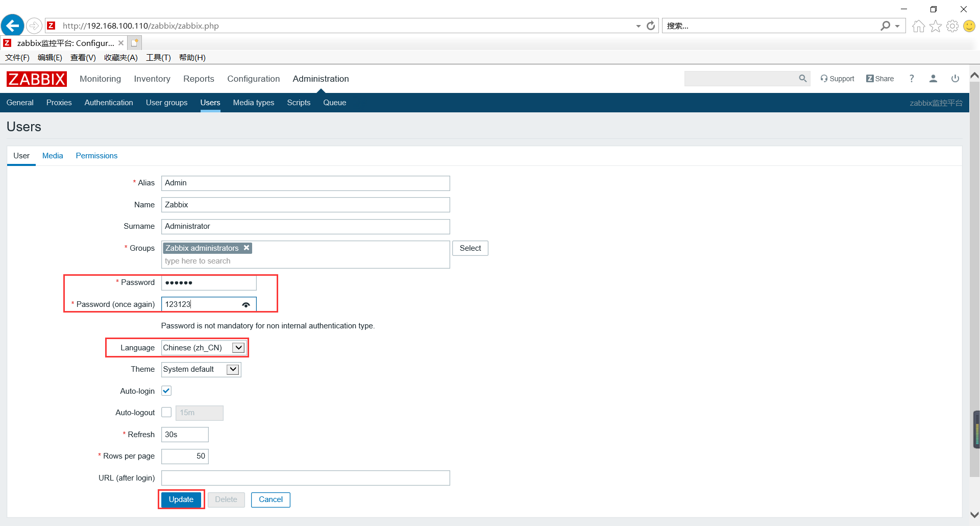Open the browser home icon
Image resolution: width=980 pixels, height=526 pixels.
(x=918, y=26)
